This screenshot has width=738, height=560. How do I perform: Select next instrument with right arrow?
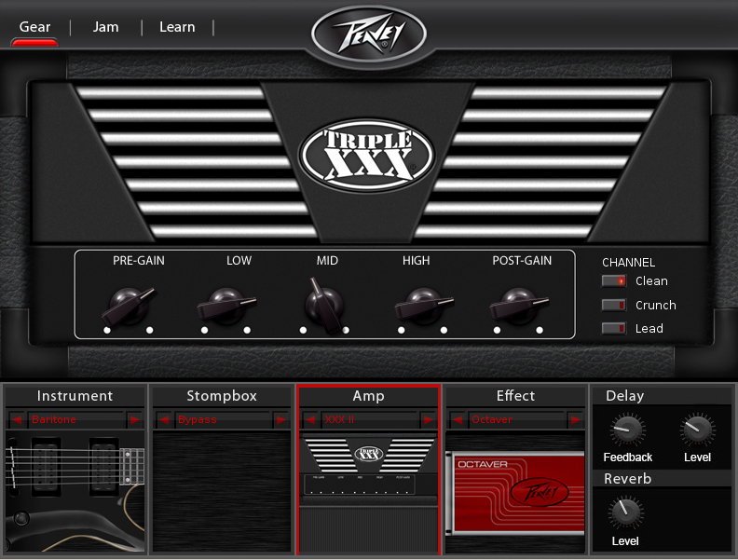tap(134, 419)
